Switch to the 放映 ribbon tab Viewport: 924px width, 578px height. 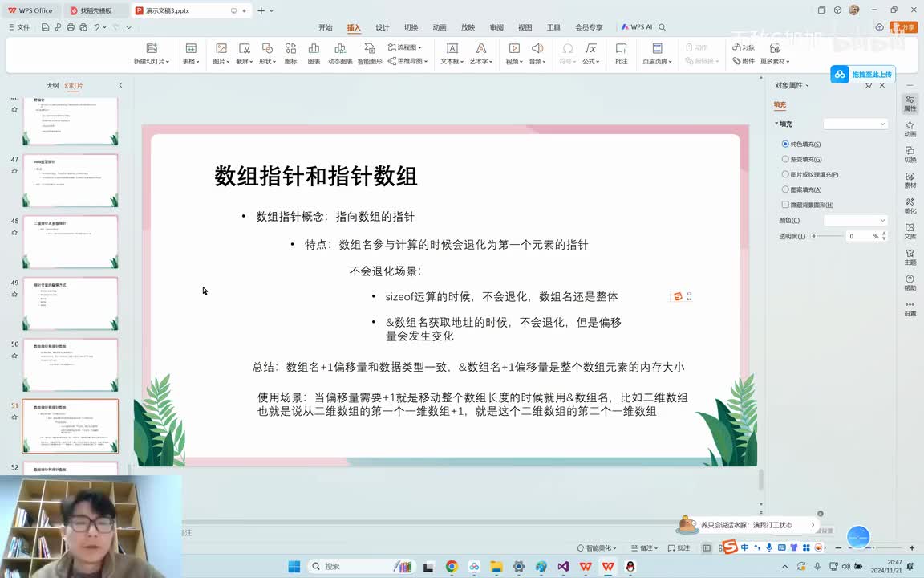click(x=468, y=27)
